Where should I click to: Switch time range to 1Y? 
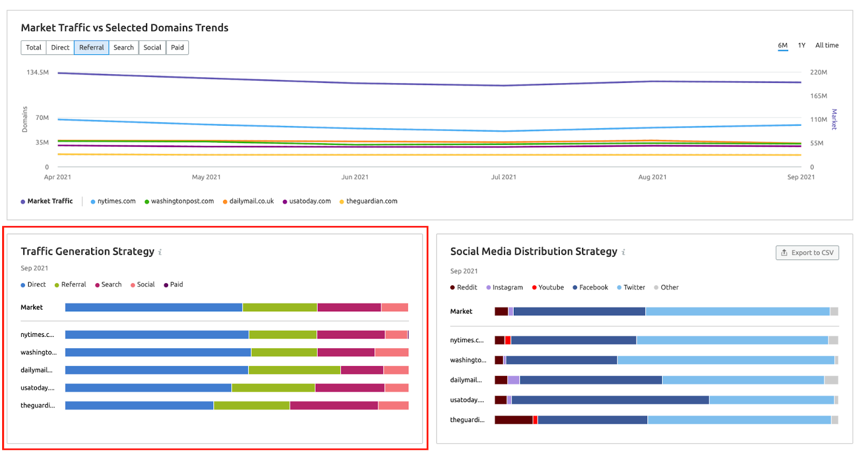pyautogui.click(x=802, y=46)
